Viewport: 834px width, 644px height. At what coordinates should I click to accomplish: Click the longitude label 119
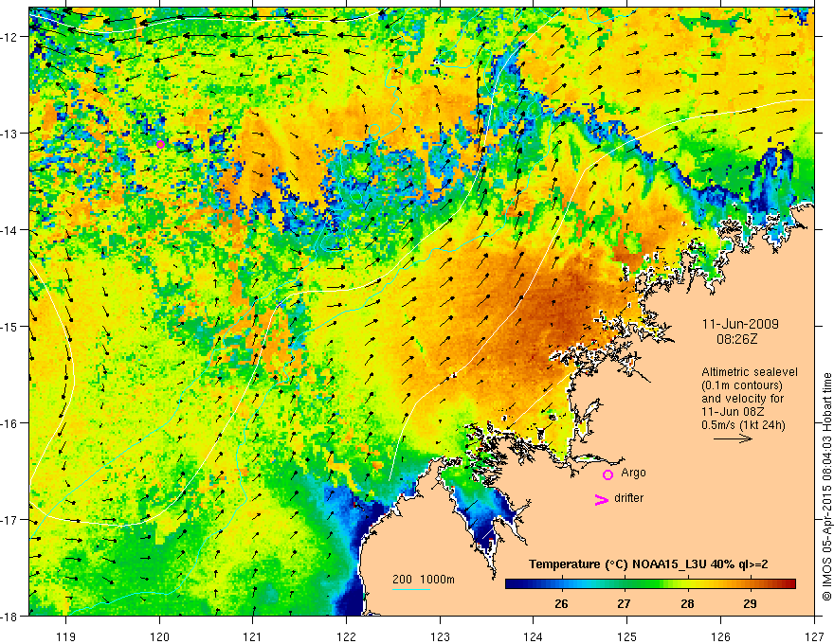coord(66,636)
